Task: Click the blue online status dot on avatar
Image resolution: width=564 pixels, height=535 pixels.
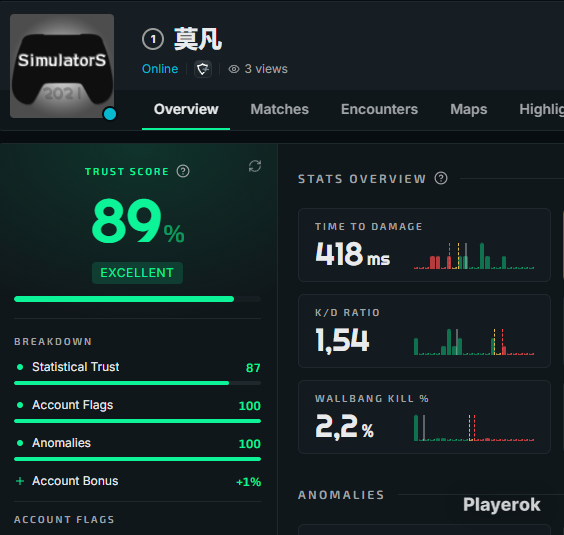Action: point(110,114)
